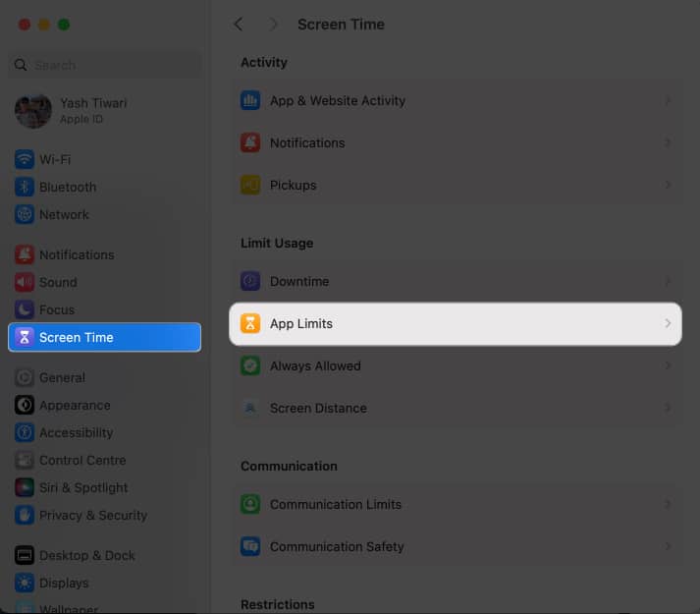Image resolution: width=700 pixels, height=614 pixels.
Task: Expand the Communication Limits row chevron
Action: tap(668, 504)
